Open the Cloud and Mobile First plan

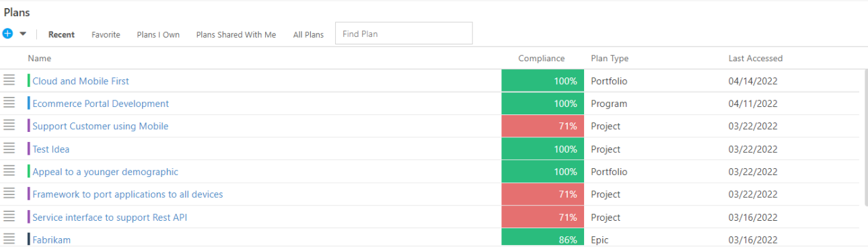81,81
